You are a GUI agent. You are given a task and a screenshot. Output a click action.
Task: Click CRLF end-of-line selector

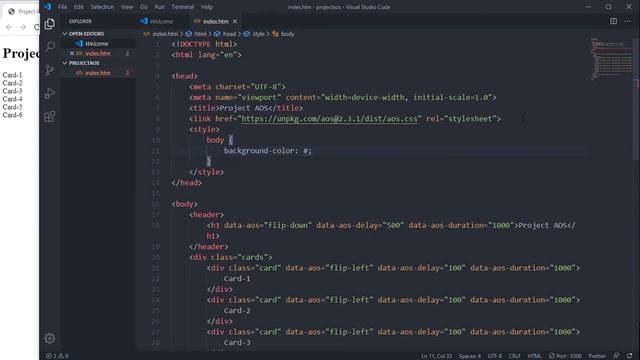(514, 356)
